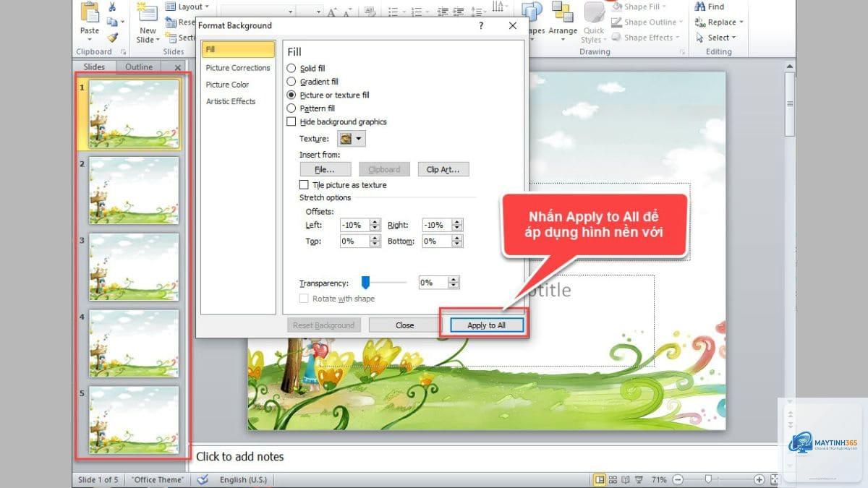Switch to the Outline tab

[x=139, y=67]
